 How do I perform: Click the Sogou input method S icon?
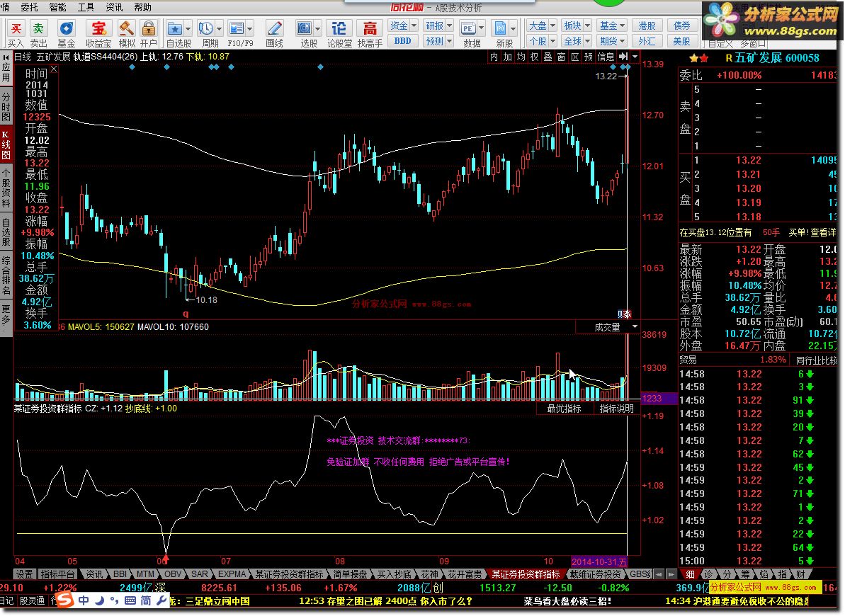[64, 600]
